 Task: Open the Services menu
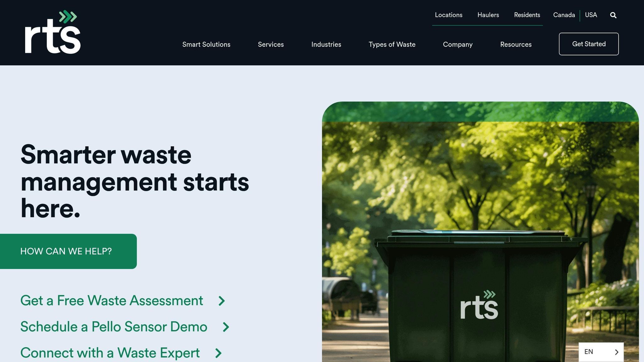[x=271, y=44]
